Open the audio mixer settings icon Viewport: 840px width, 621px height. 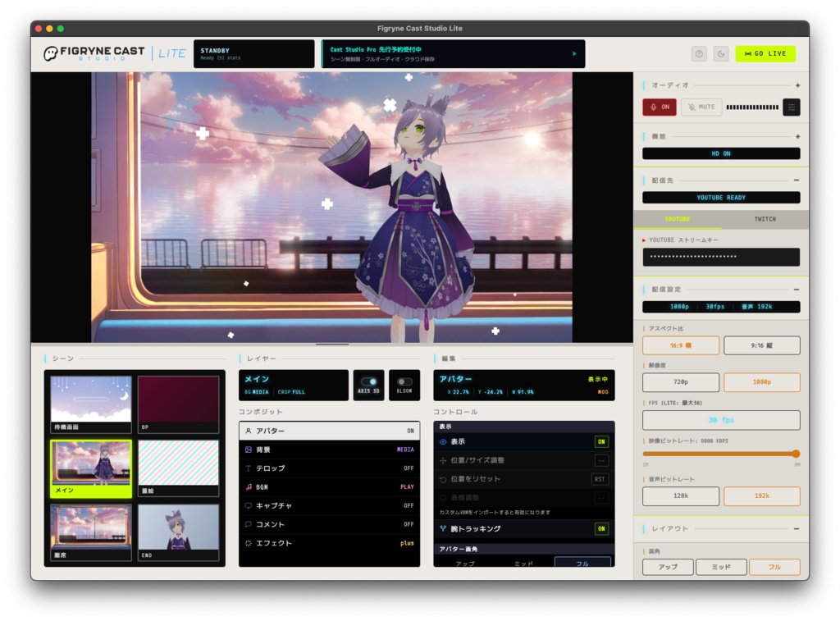click(x=792, y=107)
